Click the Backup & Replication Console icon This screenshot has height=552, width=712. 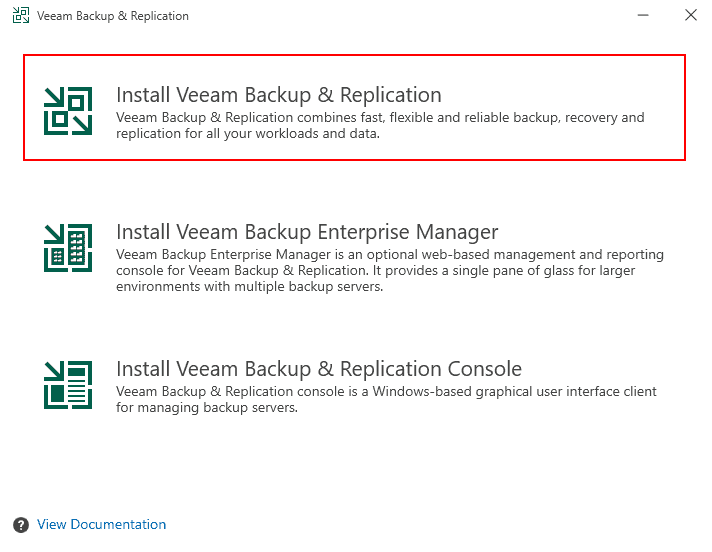click(68, 384)
